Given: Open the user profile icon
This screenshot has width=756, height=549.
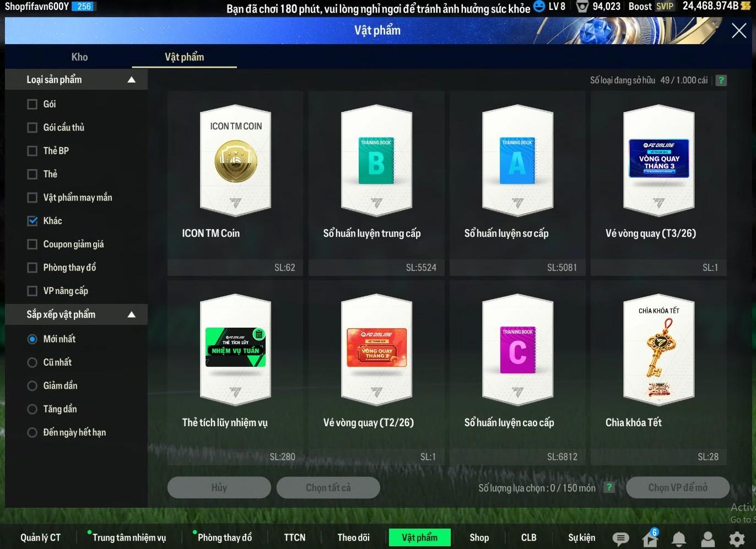Looking at the screenshot, I should pos(708,539).
